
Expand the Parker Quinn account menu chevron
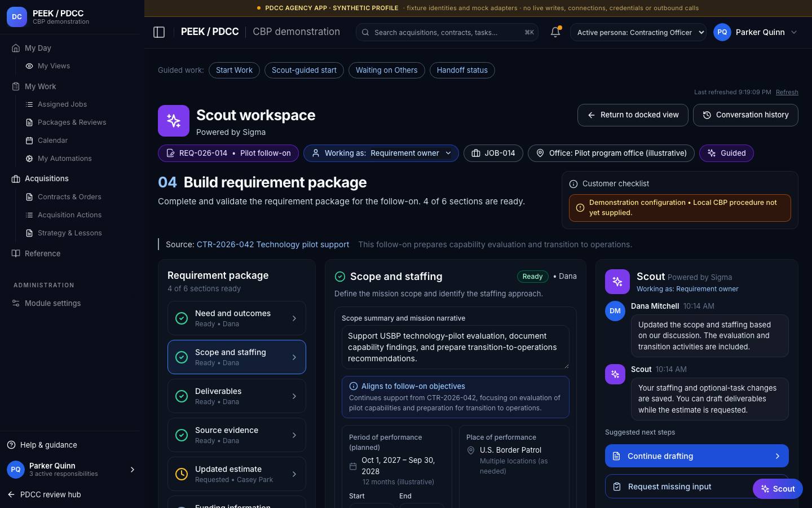(x=794, y=32)
